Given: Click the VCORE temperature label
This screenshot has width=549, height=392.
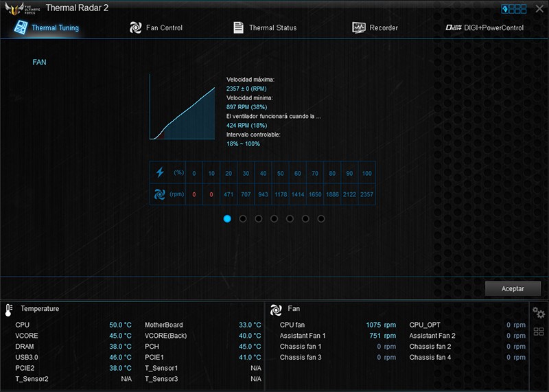Looking at the screenshot, I should tap(27, 336).
